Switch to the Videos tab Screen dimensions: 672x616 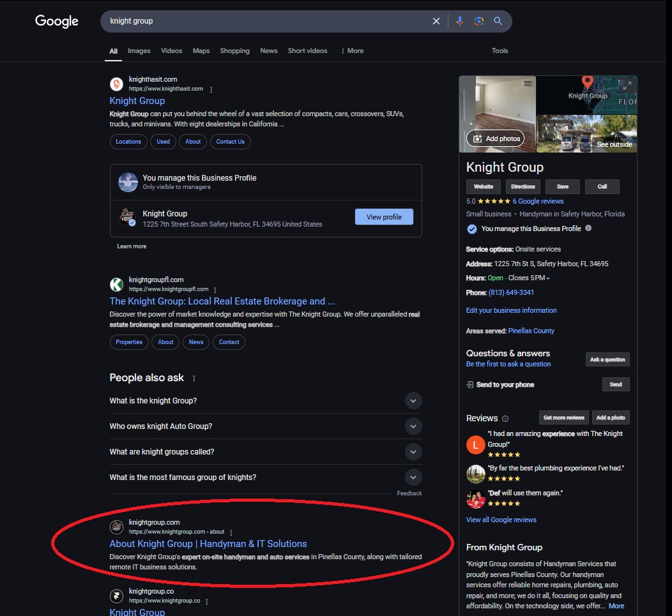pyautogui.click(x=171, y=50)
